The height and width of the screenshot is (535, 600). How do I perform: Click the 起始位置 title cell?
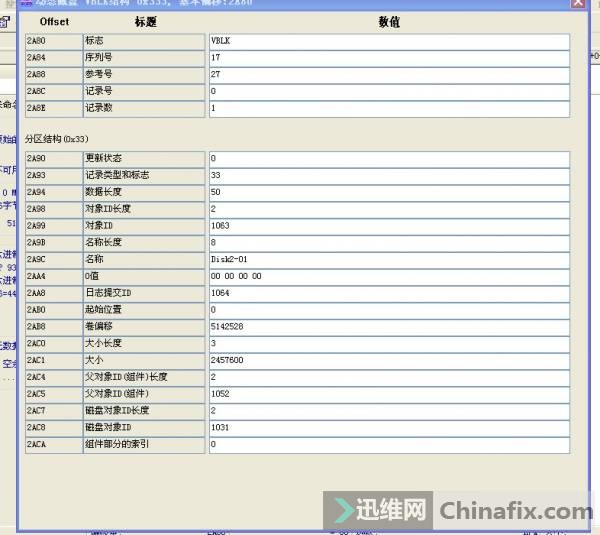[x=144, y=310]
